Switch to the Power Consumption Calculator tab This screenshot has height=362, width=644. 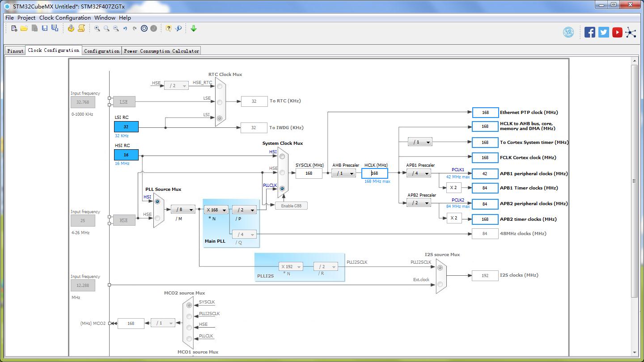[x=161, y=51]
